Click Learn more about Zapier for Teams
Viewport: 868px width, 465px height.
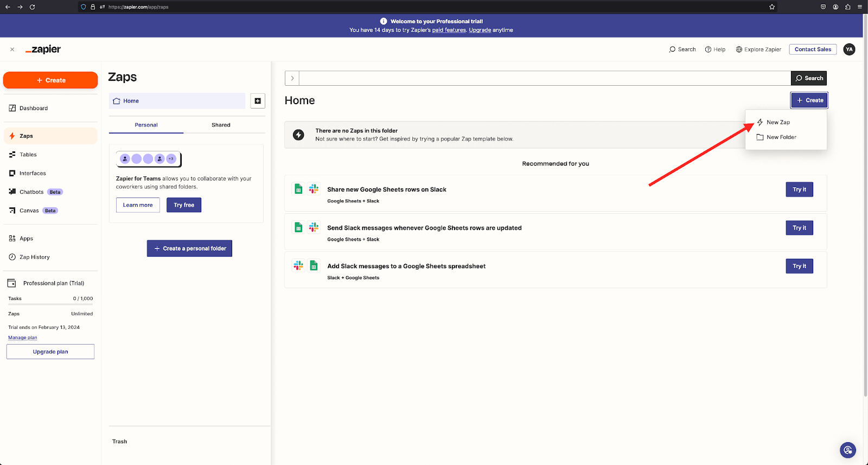pos(138,205)
